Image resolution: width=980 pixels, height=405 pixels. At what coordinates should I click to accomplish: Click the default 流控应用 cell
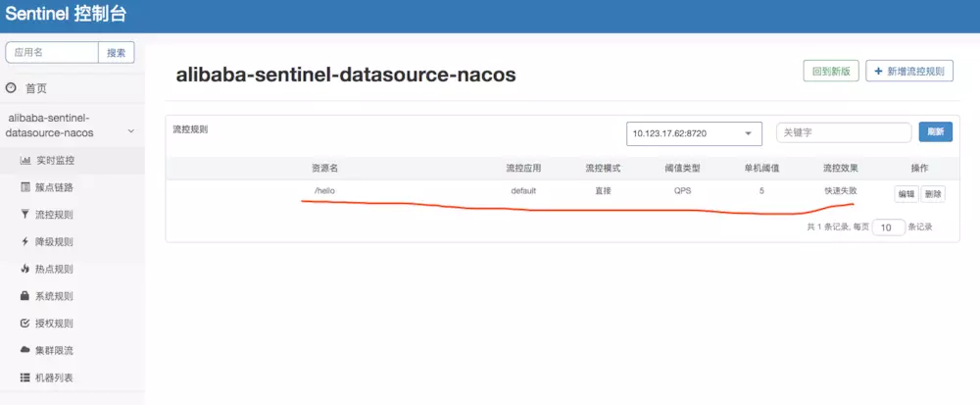coord(523,191)
